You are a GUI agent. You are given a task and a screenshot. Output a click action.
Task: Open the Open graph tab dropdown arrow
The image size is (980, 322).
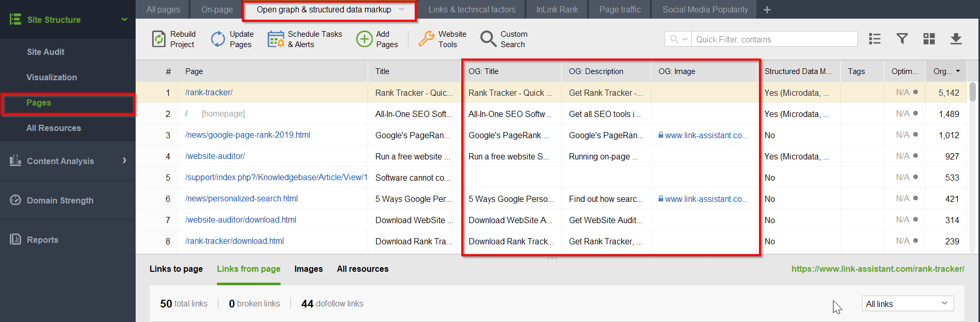[x=402, y=9]
